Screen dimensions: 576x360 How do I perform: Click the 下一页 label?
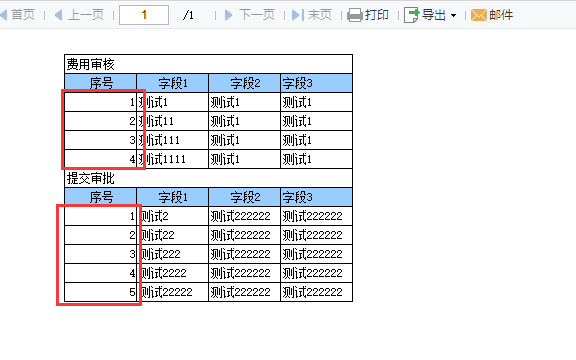(x=257, y=15)
